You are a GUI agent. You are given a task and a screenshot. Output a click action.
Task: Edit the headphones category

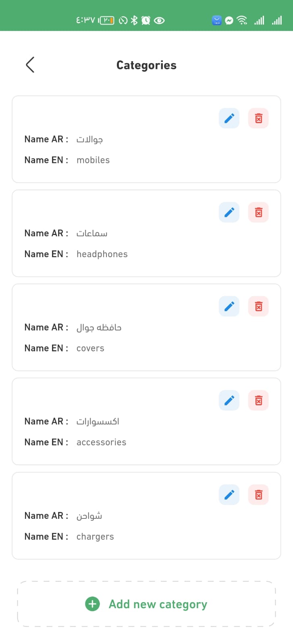coord(229,213)
